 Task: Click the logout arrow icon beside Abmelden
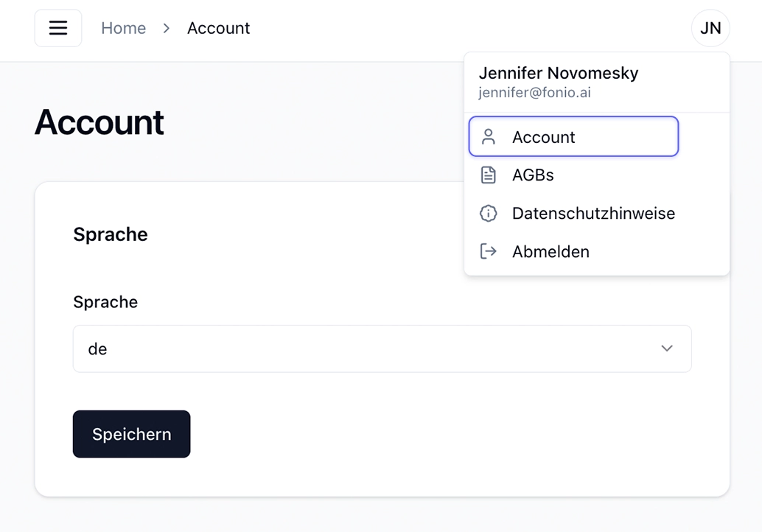pyautogui.click(x=489, y=251)
